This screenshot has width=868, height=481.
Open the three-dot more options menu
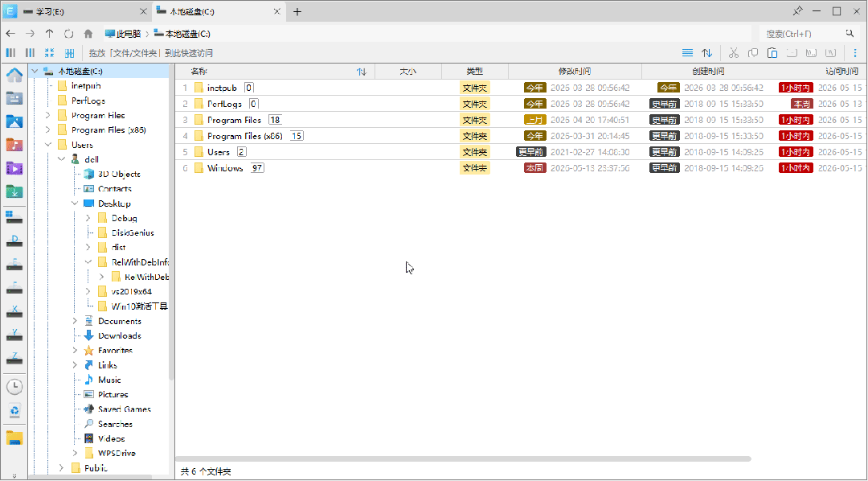coord(855,53)
